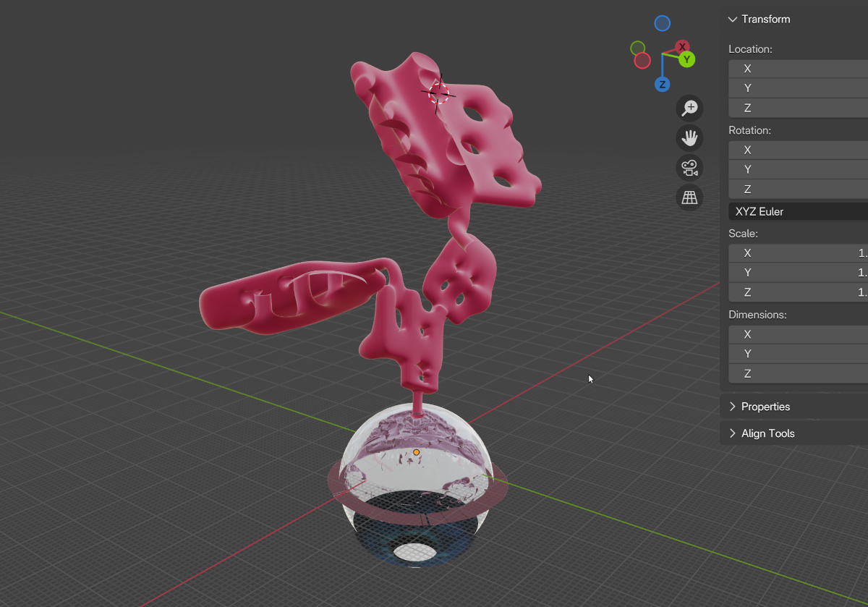The width and height of the screenshot is (868, 607).
Task: Click the Dimensions X field
Action: (798, 334)
